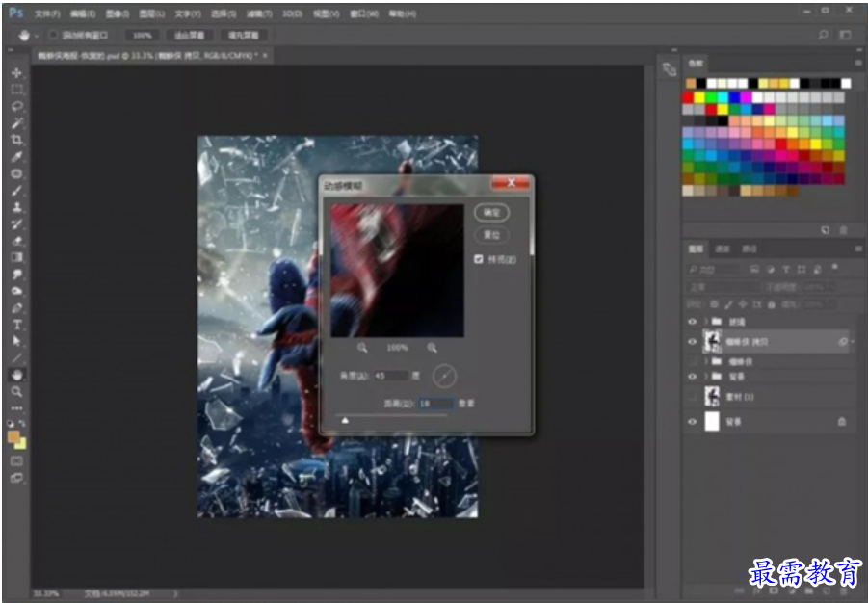Select the Spot Healing Brush tool
Viewport: 868px width, 603px height.
[16, 173]
